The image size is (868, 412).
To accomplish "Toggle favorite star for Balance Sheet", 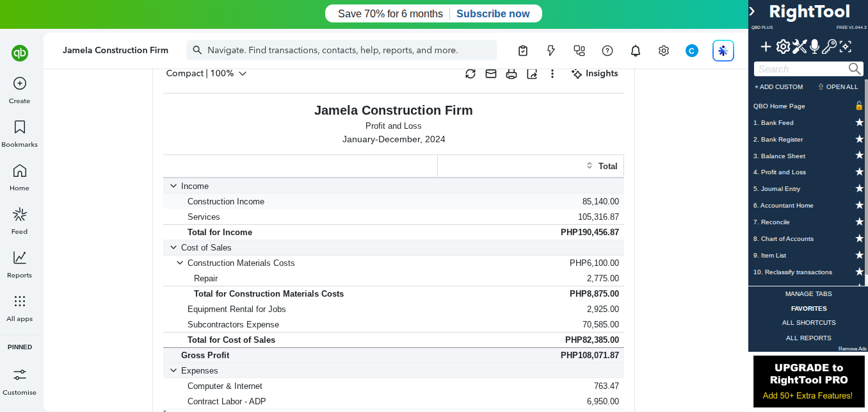I will [860, 156].
